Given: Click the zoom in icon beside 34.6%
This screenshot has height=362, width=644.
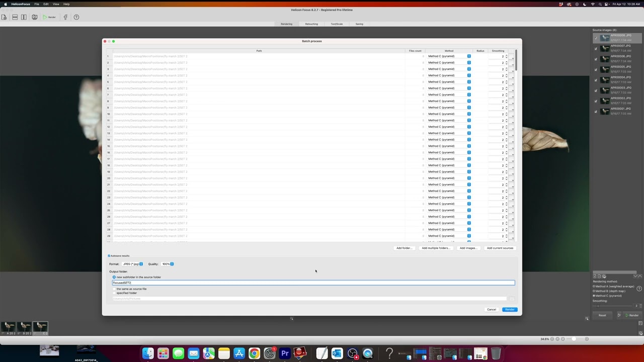Looking at the screenshot, I should (x=588, y=339).
